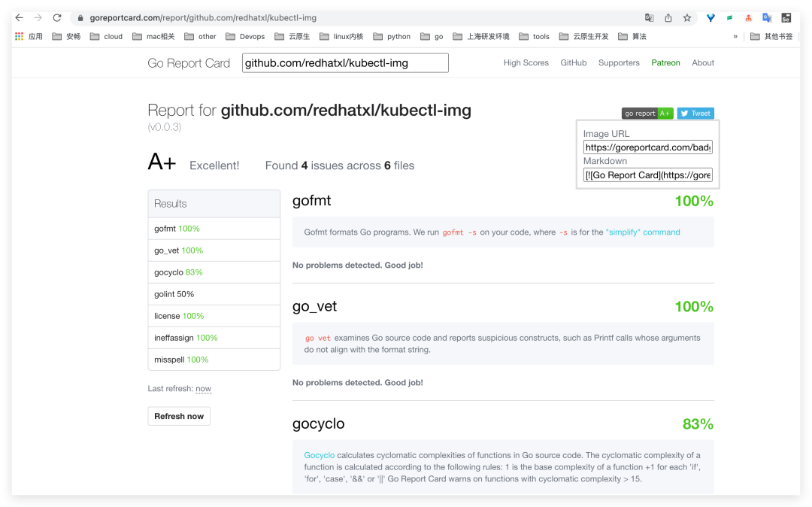Bookmark this page with the star icon
This screenshot has height=507, width=812.
(686, 18)
